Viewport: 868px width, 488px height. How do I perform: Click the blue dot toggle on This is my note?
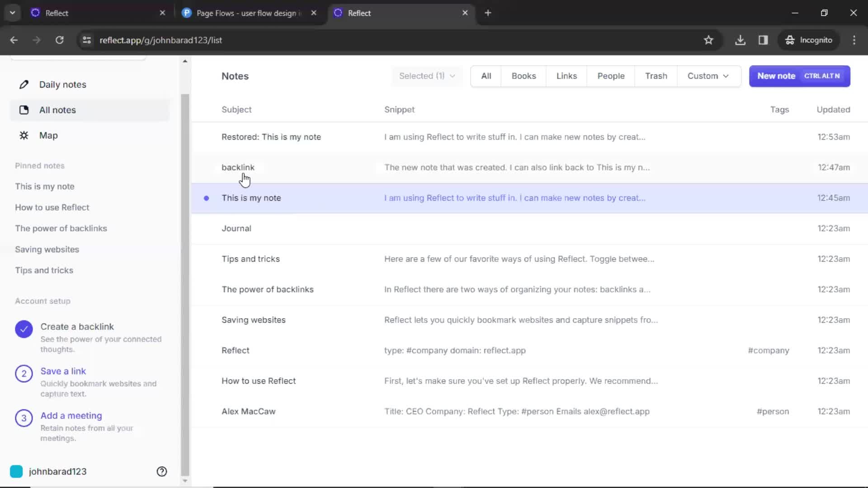tap(207, 198)
